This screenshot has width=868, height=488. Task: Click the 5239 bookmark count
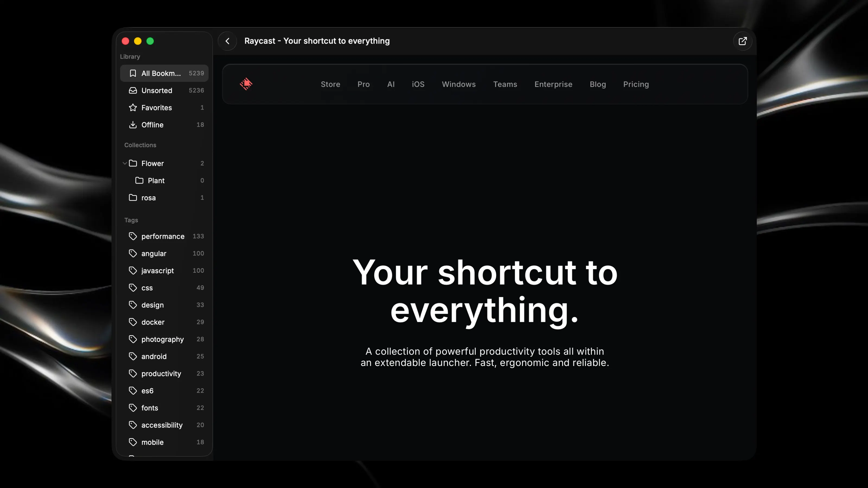(x=196, y=73)
